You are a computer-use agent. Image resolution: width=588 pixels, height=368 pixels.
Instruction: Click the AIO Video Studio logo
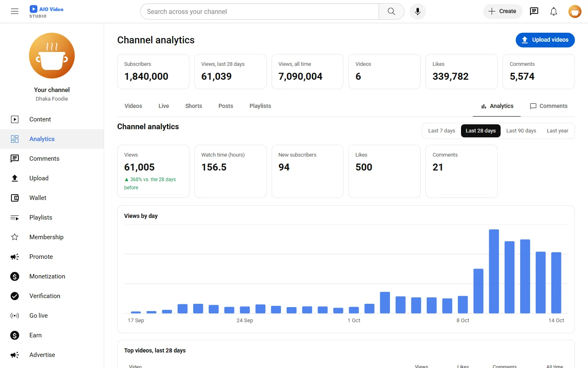(47, 11)
